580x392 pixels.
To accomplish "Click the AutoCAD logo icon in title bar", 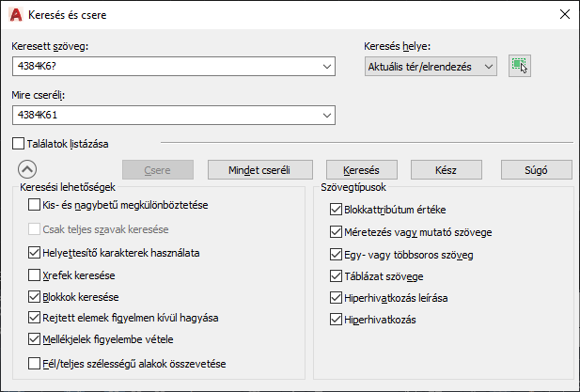I will coord(15,14).
